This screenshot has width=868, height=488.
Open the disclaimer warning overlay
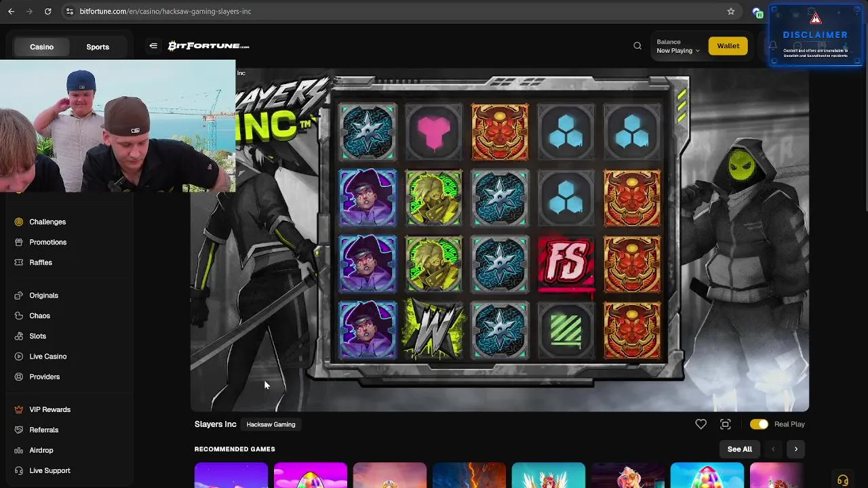coord(815,35)
